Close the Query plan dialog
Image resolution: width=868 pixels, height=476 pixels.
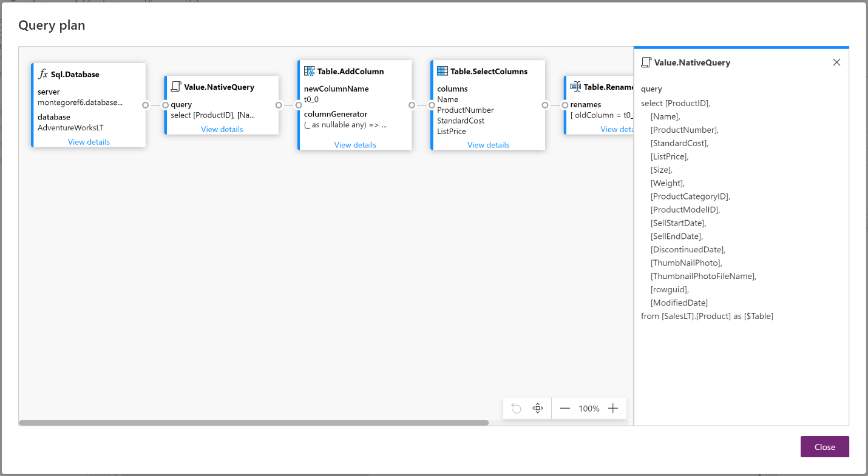coord(824,446)
